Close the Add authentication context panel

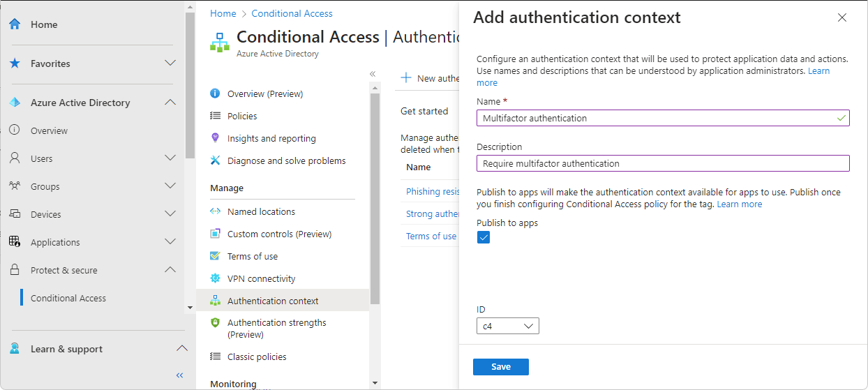point(842,17)
